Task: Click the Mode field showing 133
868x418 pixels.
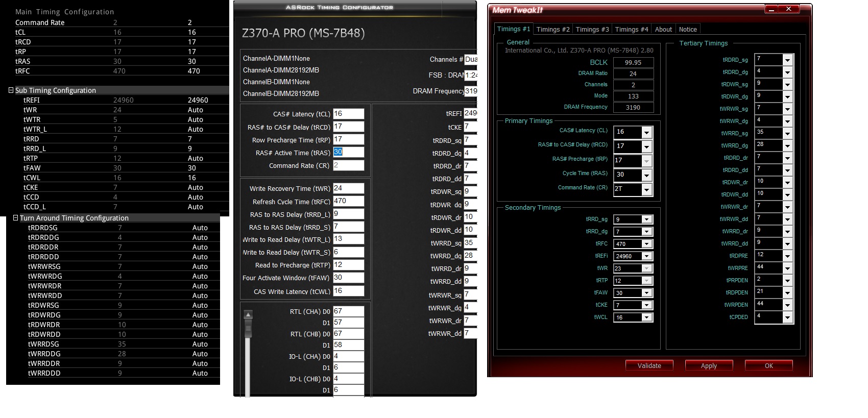Action: (x=633, y=96)
